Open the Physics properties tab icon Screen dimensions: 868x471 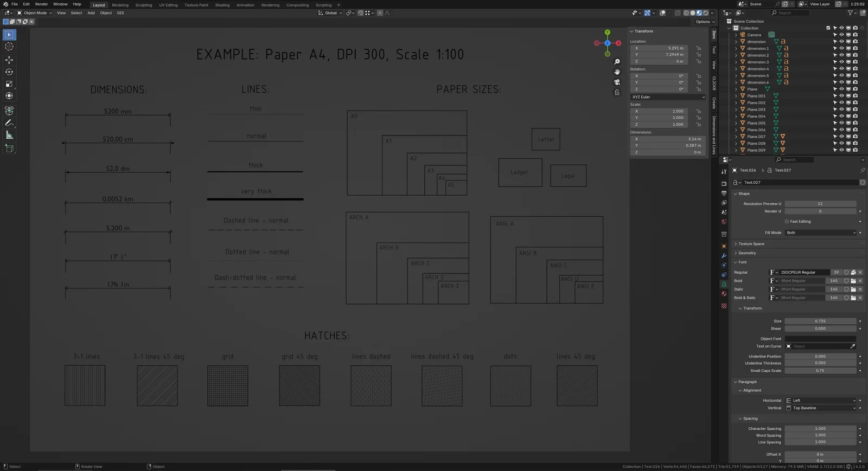(724, 265)
